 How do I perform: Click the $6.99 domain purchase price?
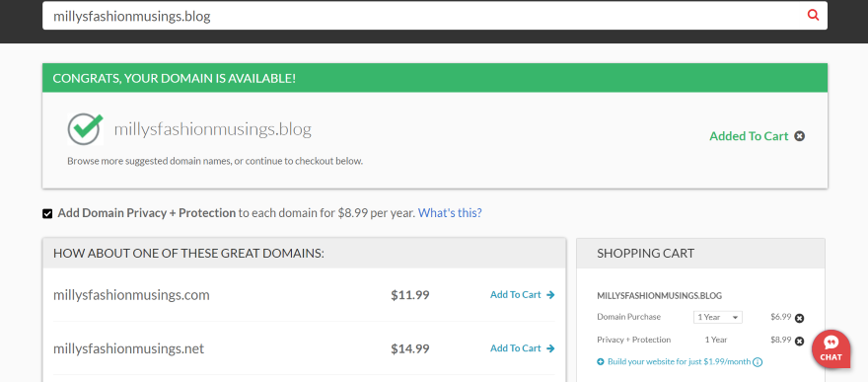click(x=780, y=317)
